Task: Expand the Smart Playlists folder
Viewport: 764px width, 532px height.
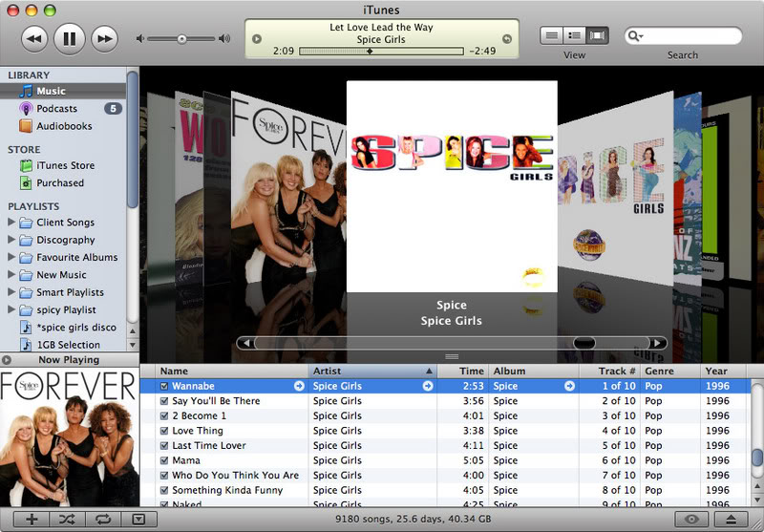Action: pyautogui.click(x=11, y=292)
